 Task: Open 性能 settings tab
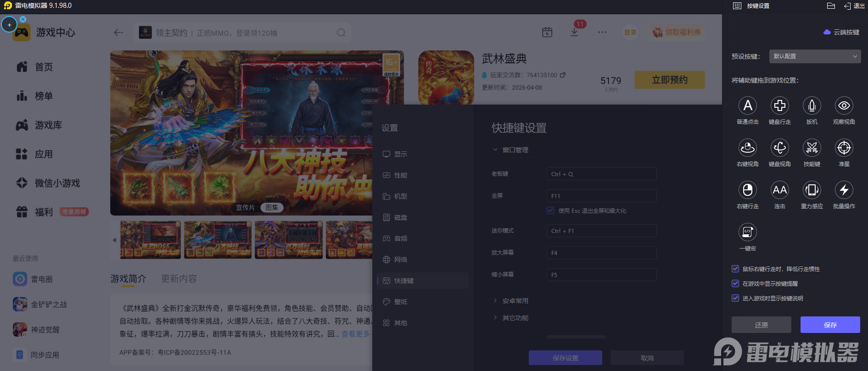(x=423, y=175)
